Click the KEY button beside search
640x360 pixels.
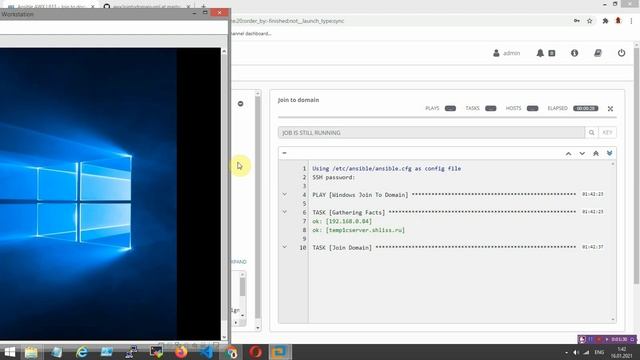point(607,133)
